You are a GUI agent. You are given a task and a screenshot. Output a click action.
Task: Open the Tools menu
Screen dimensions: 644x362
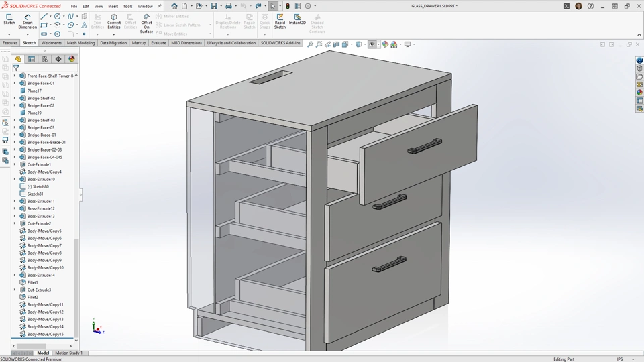click(x=127, y=6)
